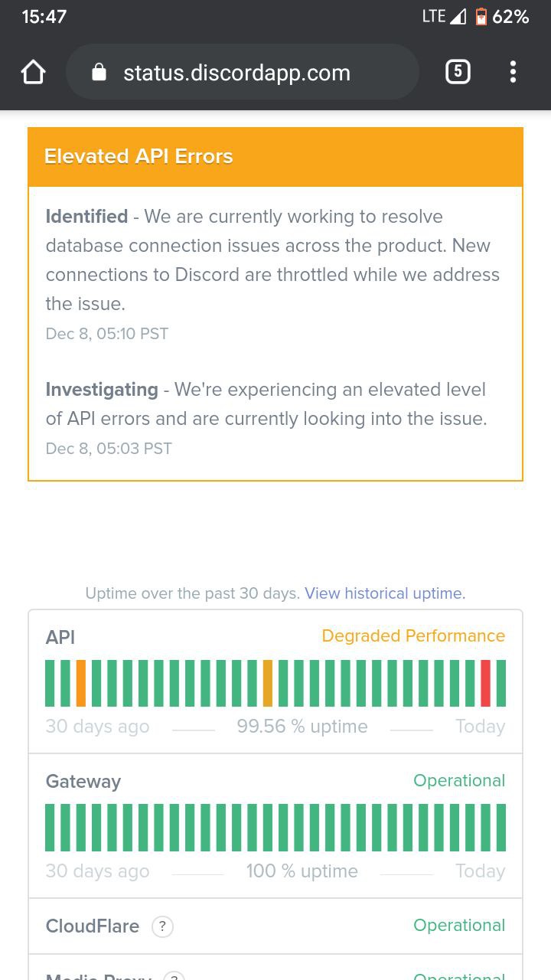Screen dimensions: 551x980
Task: Tap the API component title
Action: tap(60, 637)
